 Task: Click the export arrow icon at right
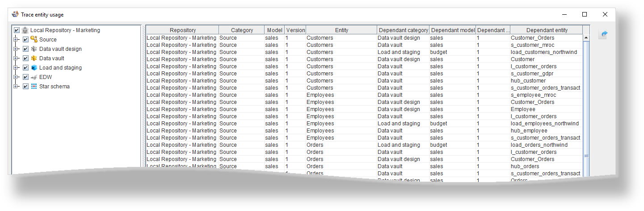[x=603, y=34]
